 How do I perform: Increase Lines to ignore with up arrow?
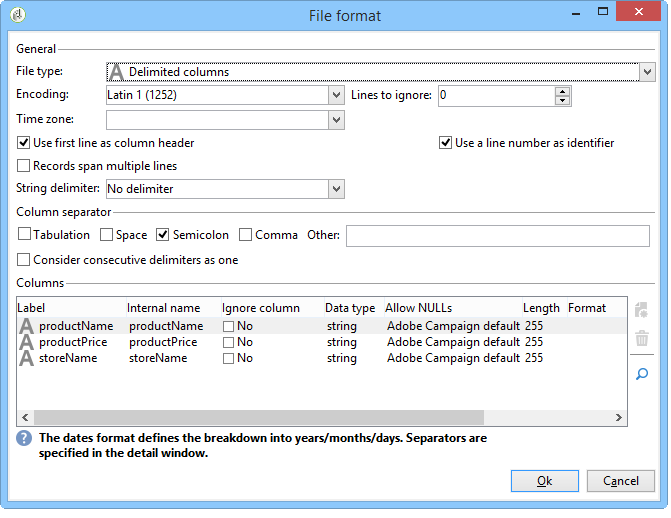click(562, 91)
